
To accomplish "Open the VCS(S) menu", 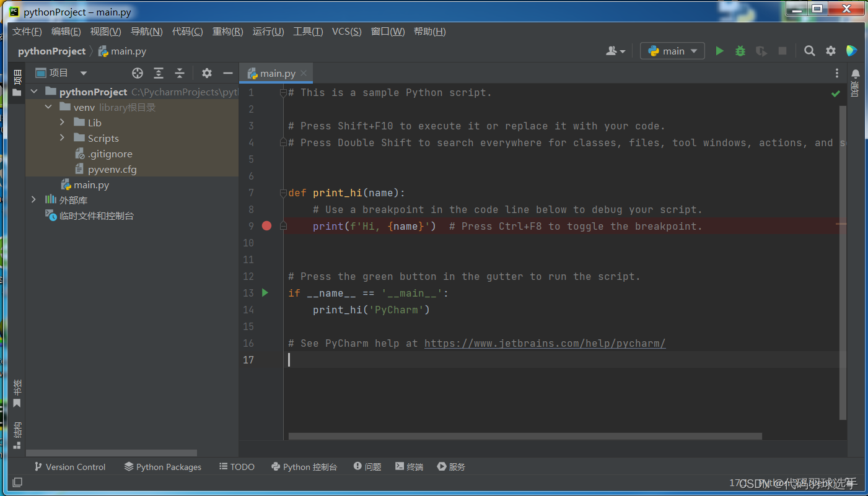I will point(347,32).
